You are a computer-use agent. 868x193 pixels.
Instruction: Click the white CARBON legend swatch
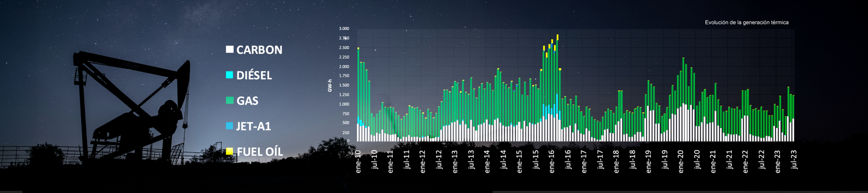click(230, 49)
